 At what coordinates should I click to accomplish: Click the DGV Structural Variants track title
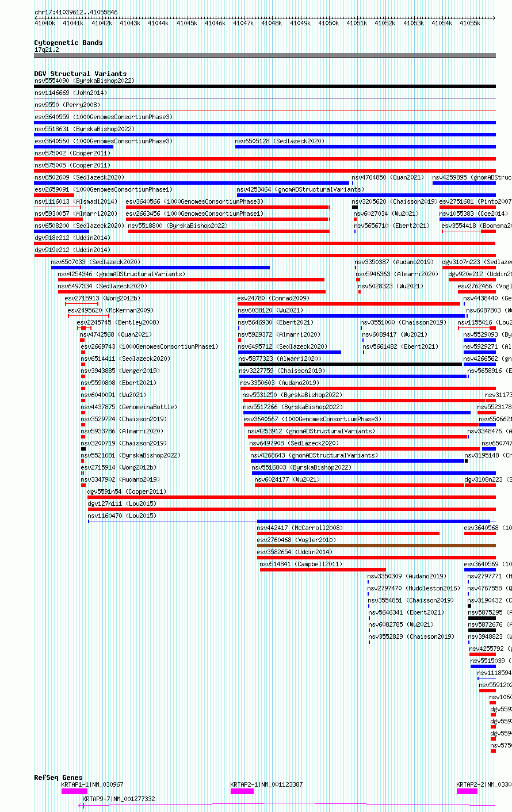81,74
